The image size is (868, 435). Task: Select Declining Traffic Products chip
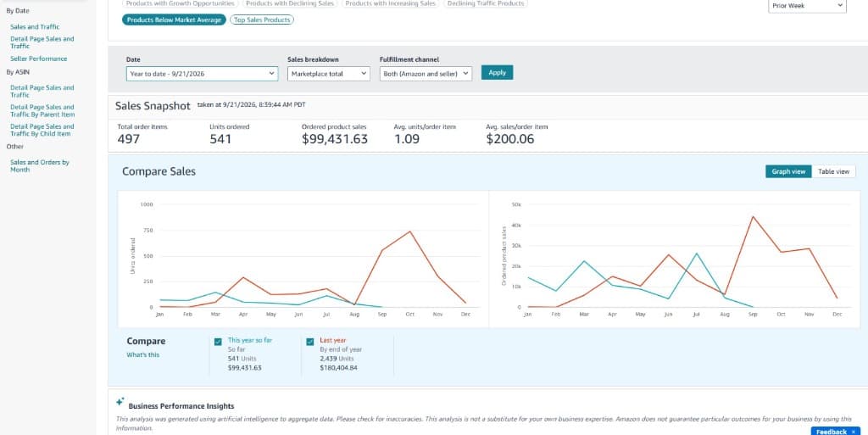pos(486,3)
